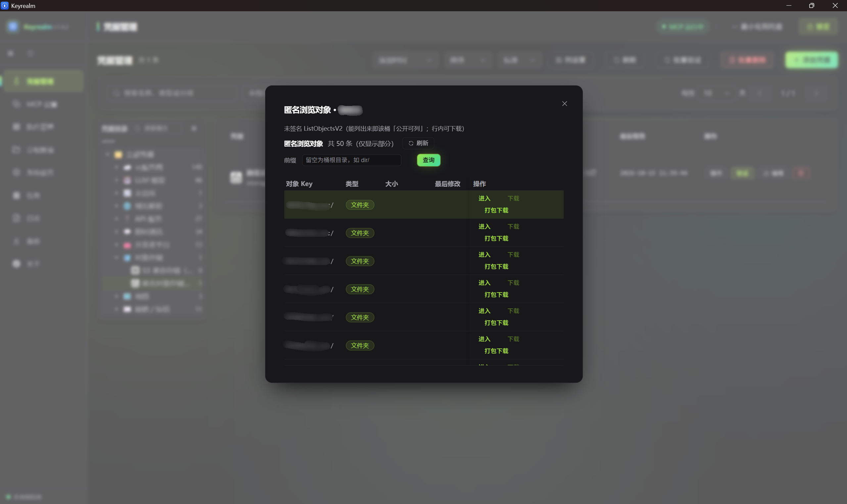This screenshot has height=504, width=847.
Task: Click 打包下载 in the sixth folder row
Action: coord(496,351)
